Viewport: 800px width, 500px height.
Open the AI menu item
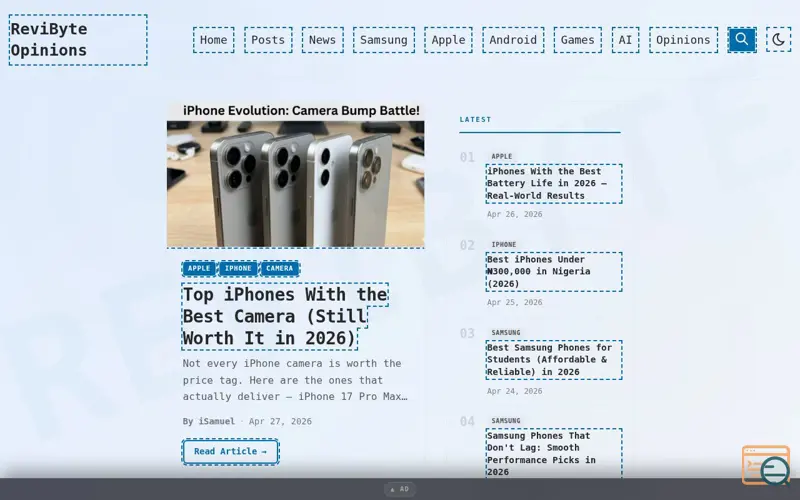(626, 40)
